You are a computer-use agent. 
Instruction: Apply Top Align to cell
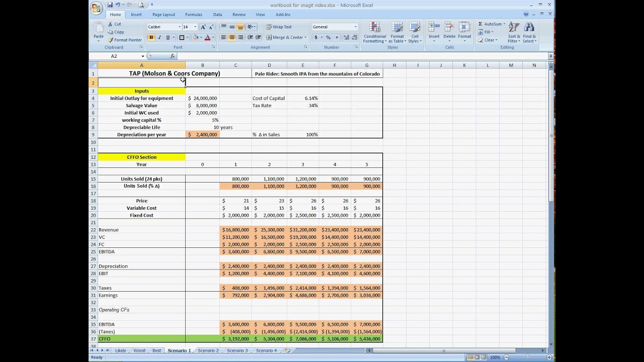223,27
